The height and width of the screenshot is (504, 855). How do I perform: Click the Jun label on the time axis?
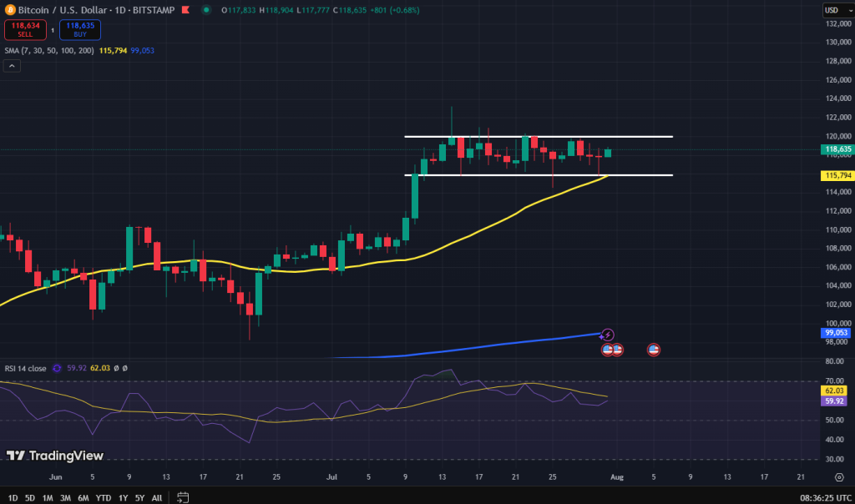point(56,477)
